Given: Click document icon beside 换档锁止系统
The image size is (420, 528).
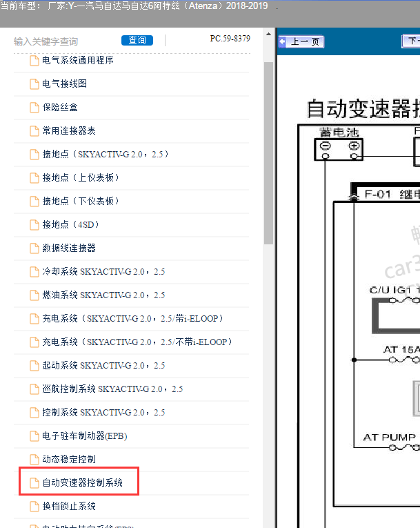Looking at the screenshot, I should [x=34, y=507].
